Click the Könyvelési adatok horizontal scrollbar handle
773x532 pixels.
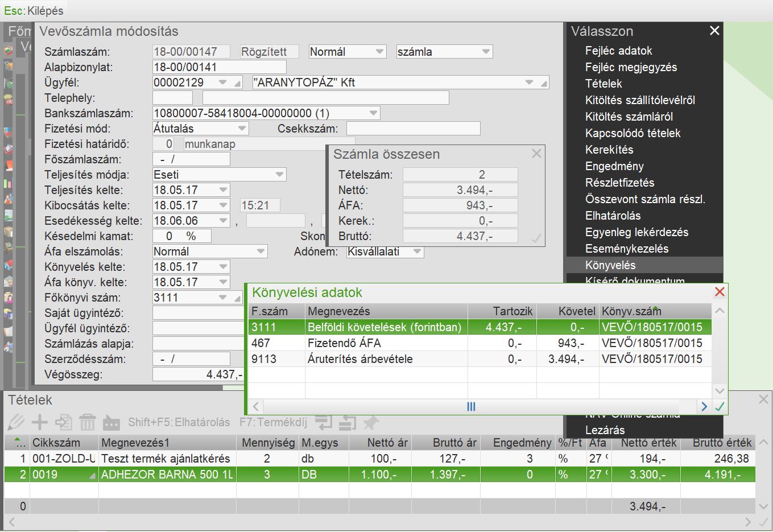point(471,406)
